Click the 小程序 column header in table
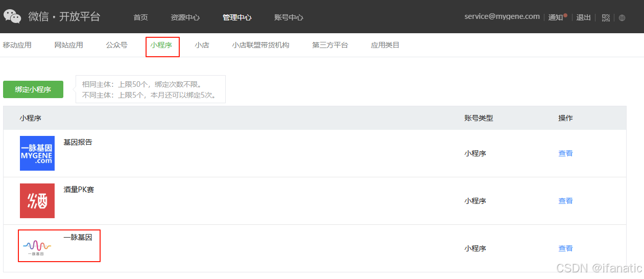644x279 pixels. click(x=31, y=118)
